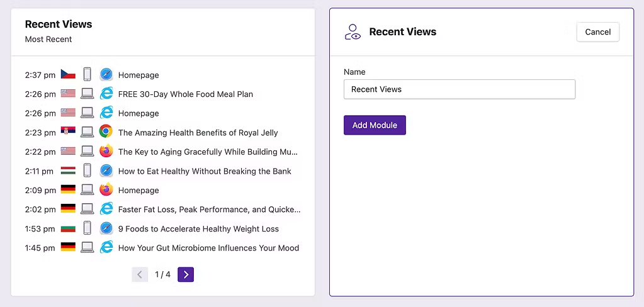Click the Chrome browser icon beside Royal Jelly

pyautogui.click(x=106, y=131)
